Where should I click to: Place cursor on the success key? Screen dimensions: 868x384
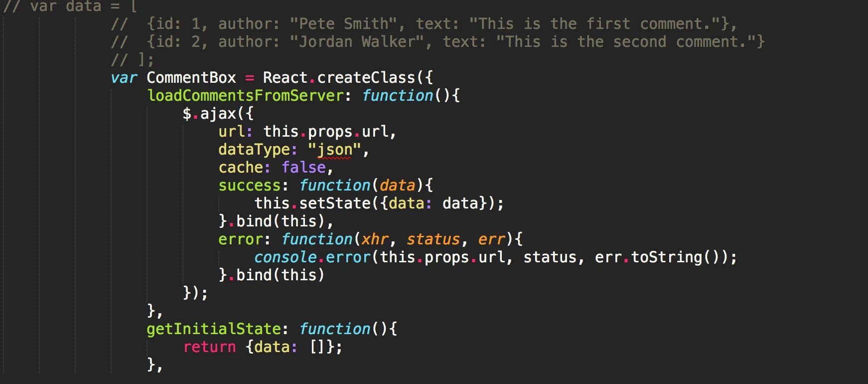coord(250,186)
